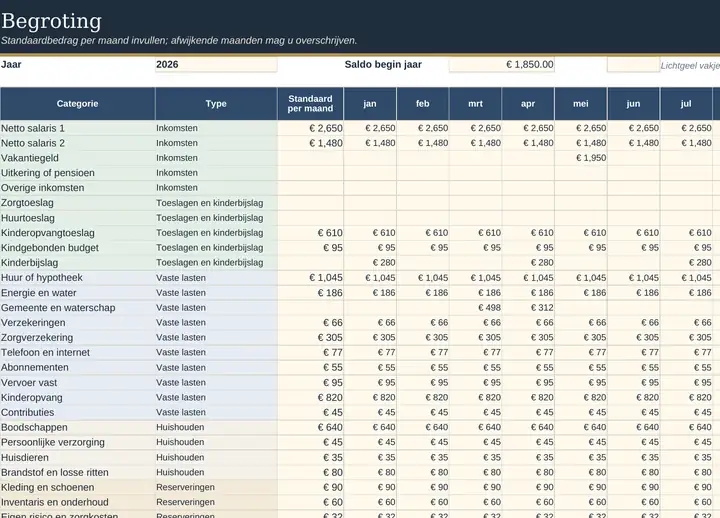This screenshot has height=518, width=720.
Task: Select the apr column header
Action: (x=528, y=104)
